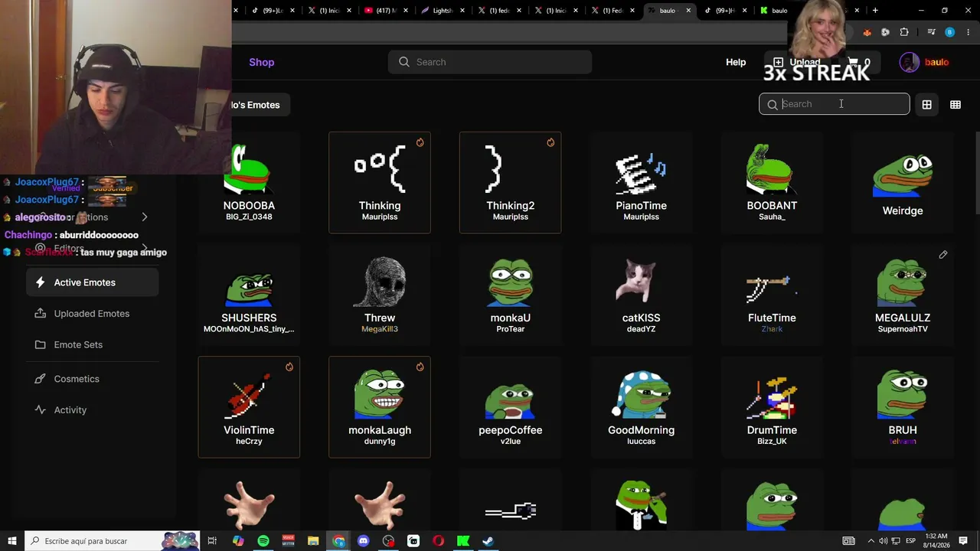Viewport: 980px width, 551px height.
Task: Open the Windows notification center
Action: [963, 541]
